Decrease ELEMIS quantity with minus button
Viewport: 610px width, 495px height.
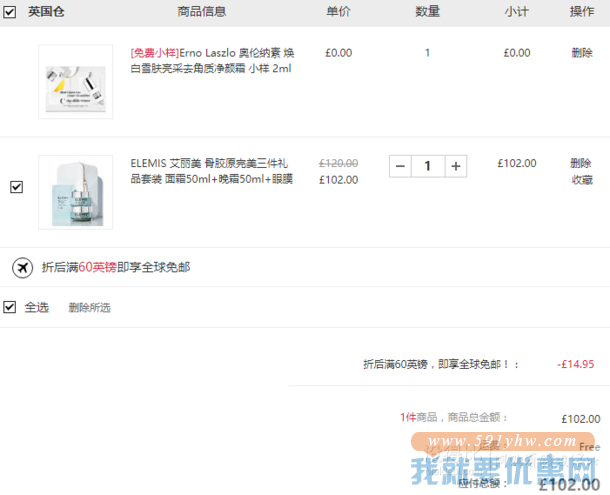(x=400, y=166)
